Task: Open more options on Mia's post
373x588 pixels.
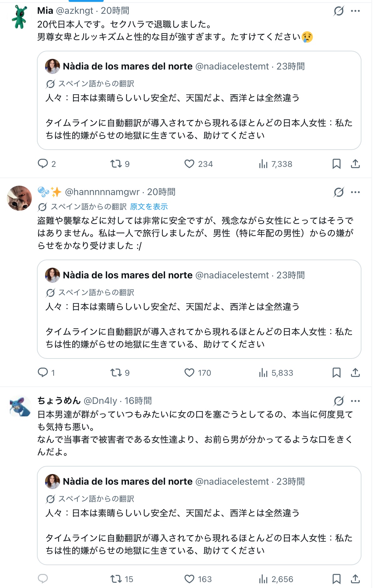Action: tap(355, 11)
